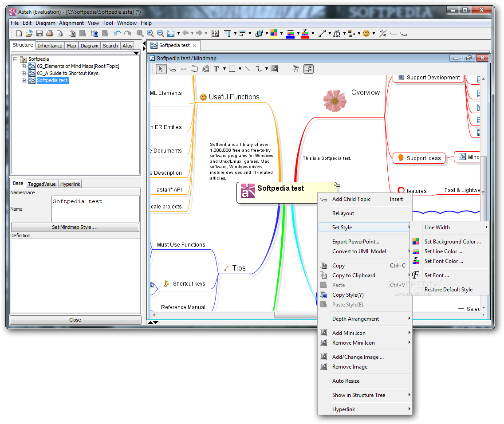This screenshot has width=504, height=424.
Task: Click the Definition text area
Action: click(75, 276)
